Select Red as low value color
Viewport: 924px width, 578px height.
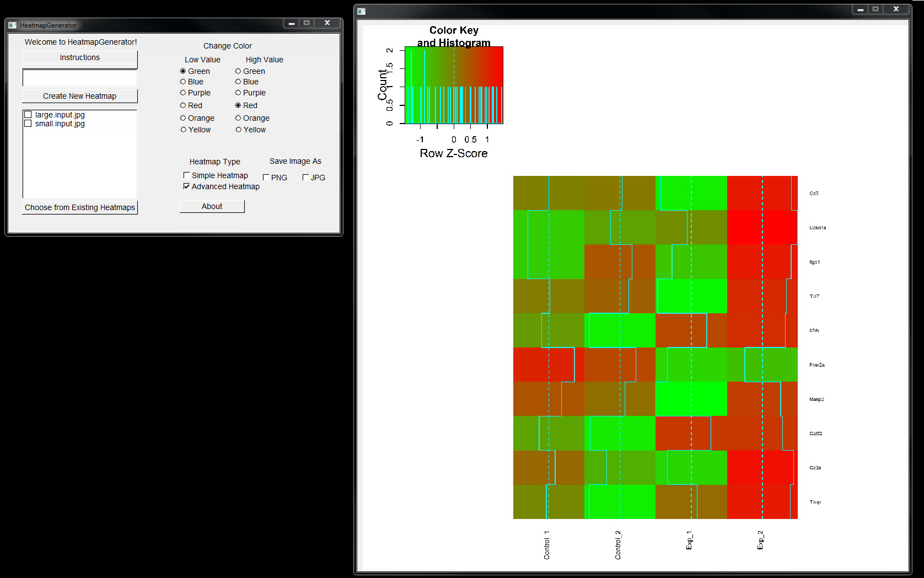[183, 105]
